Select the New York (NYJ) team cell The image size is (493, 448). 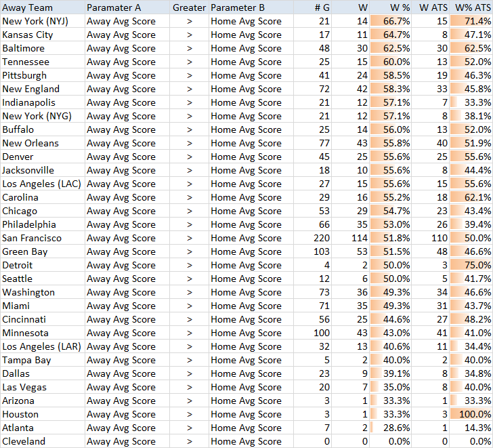pos(43,21)
